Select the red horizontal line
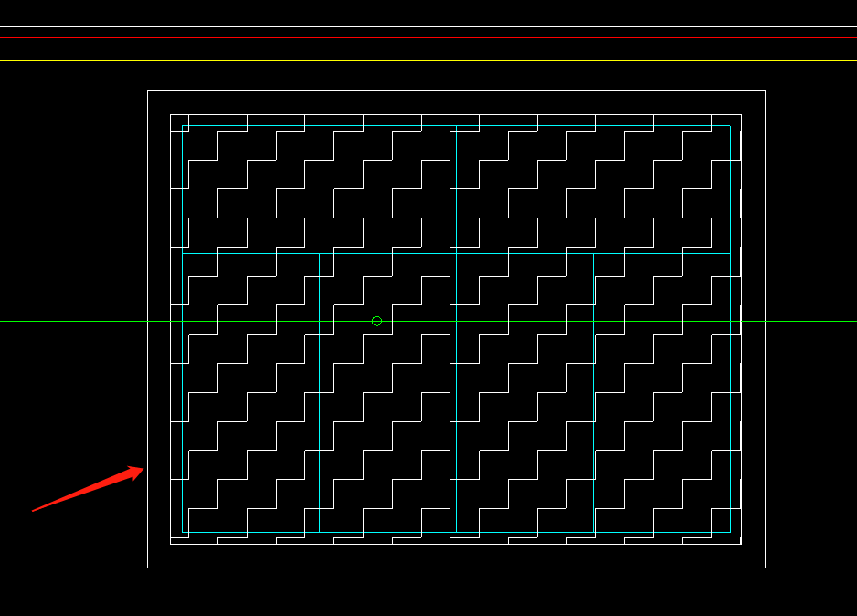The width and height of the screenshot is (857, 616). point(428,38)
